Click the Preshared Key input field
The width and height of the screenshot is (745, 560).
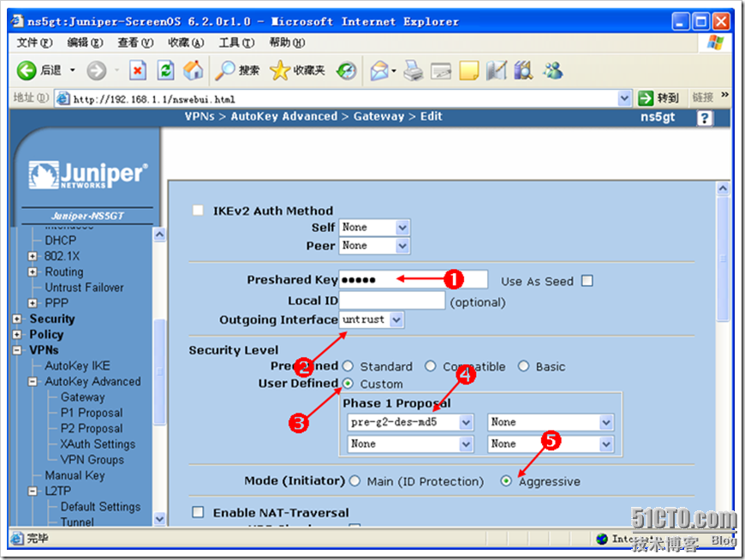(x=414, y=279)
